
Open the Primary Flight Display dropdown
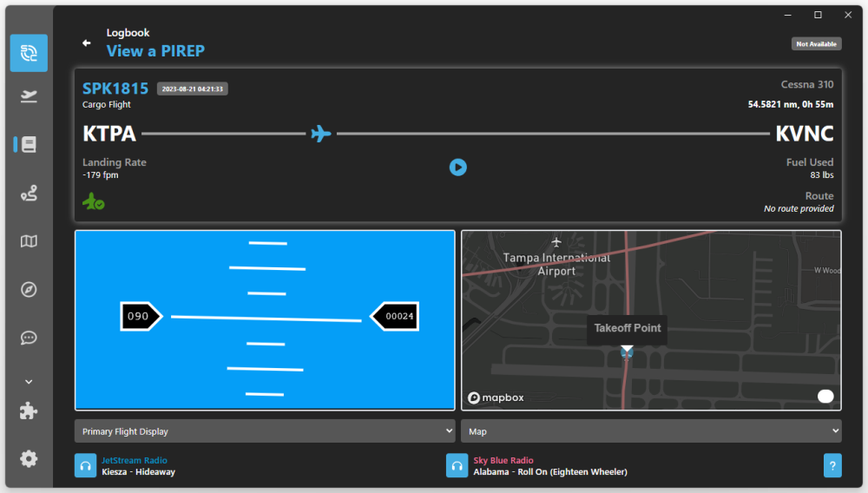[x=265, y=431]
